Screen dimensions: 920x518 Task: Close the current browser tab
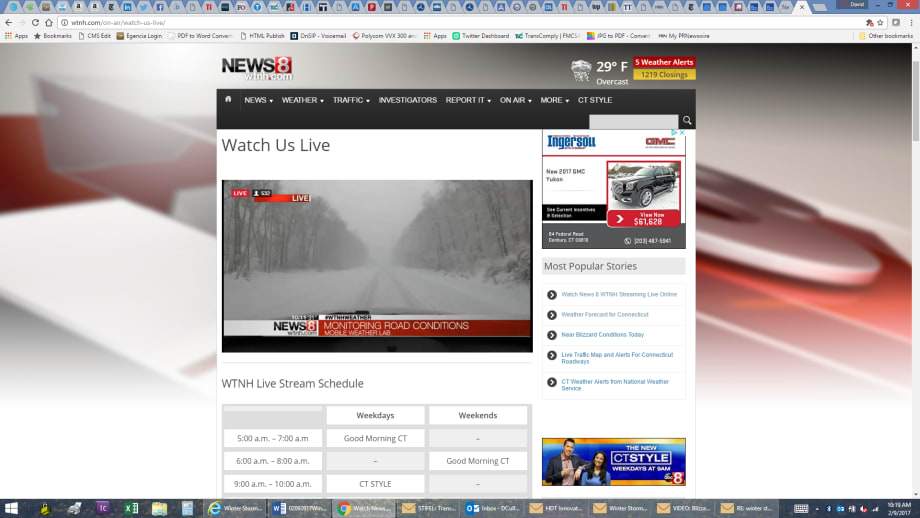[802, 7]
